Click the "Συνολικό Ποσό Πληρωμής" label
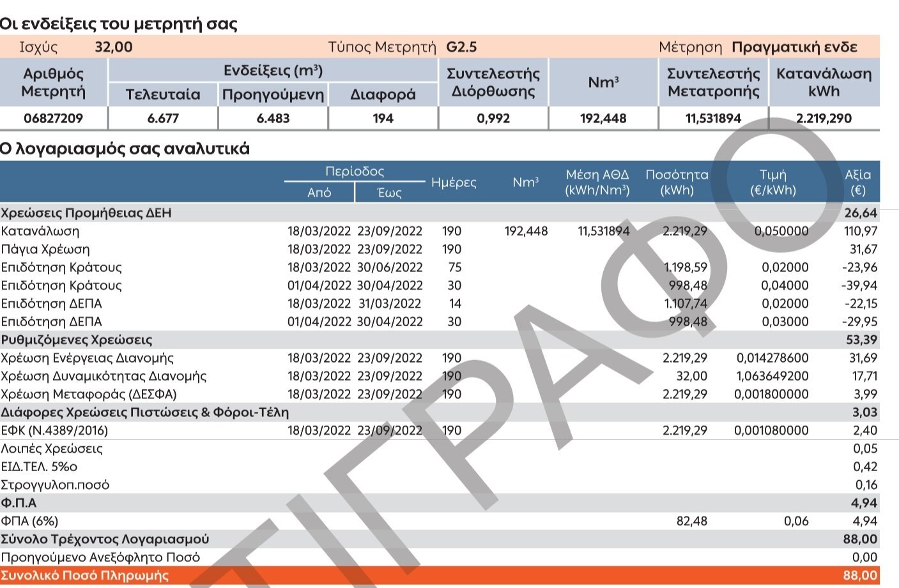 (x=85, y=575)
